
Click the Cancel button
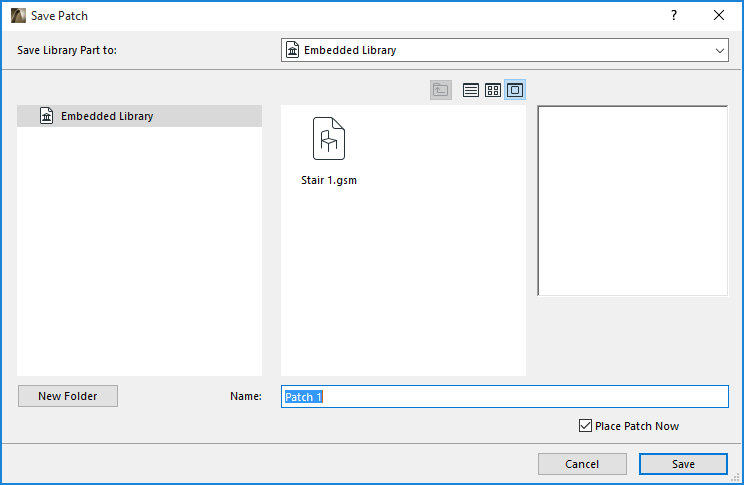582,464
